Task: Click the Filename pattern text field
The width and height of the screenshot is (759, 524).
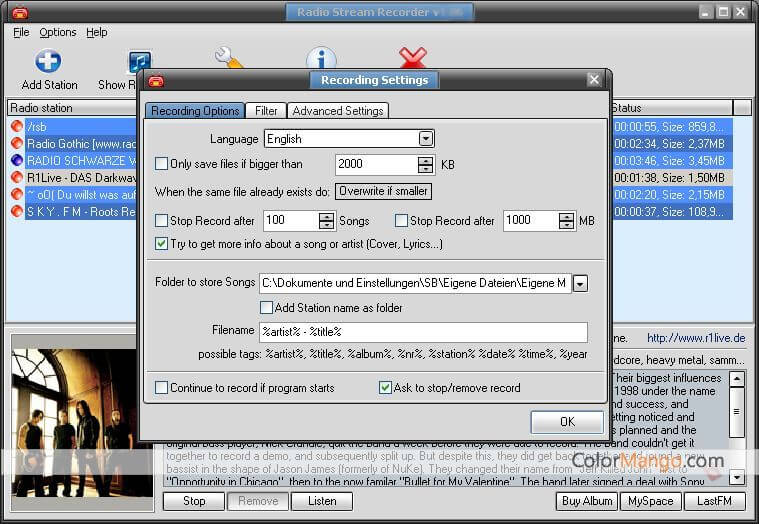Action: click(x=422, y=332)
